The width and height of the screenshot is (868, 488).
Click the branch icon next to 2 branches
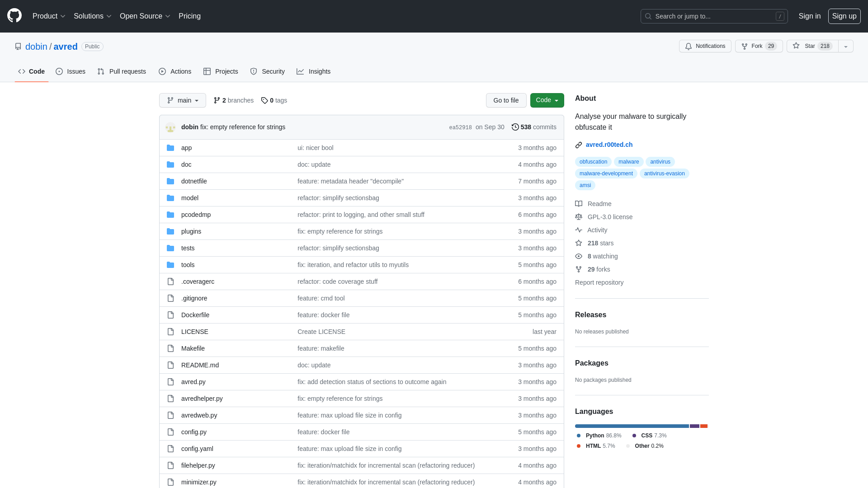pos(217,100)
